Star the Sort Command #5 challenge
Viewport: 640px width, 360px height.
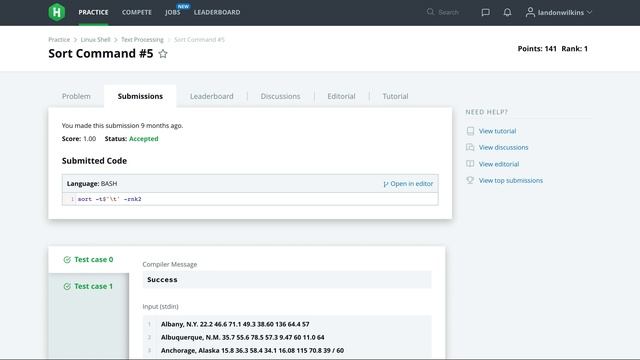[163, 53]
